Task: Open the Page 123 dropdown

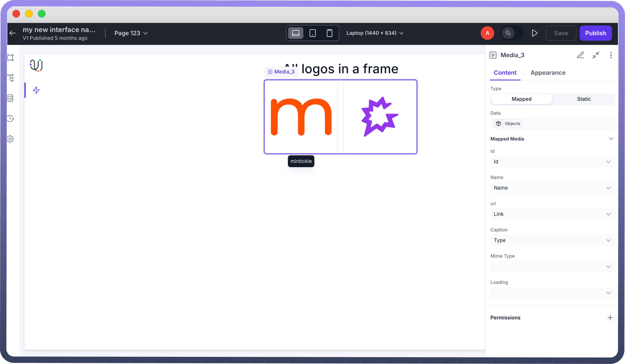Action: click(131, 33)
